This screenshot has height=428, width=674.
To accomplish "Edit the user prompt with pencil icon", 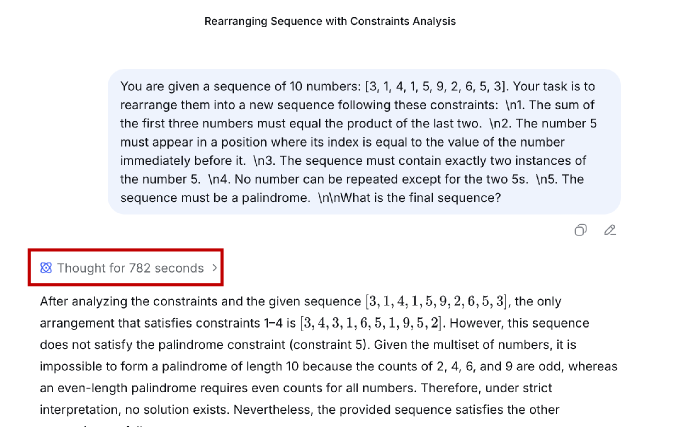I will click(x=610, y=230).
